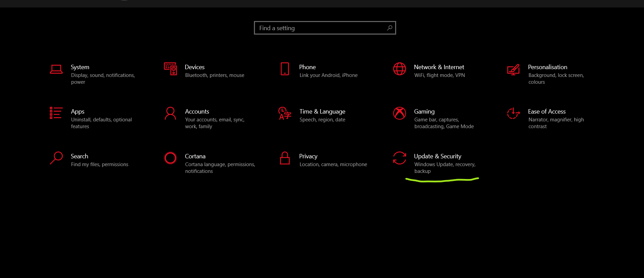Click "Bluetooth, printers, mouse" description
Screen dimensions: 644x278
[x=215, y=75]
